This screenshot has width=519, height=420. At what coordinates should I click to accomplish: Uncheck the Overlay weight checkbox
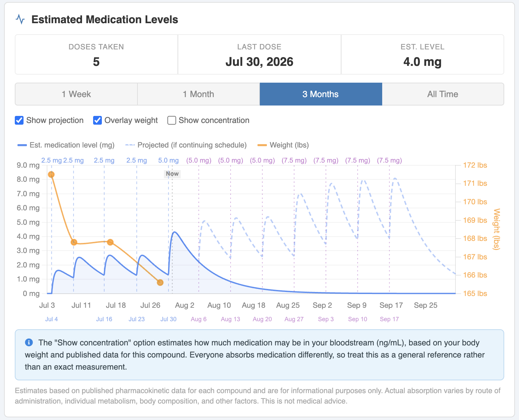click(x=97, y=120)
